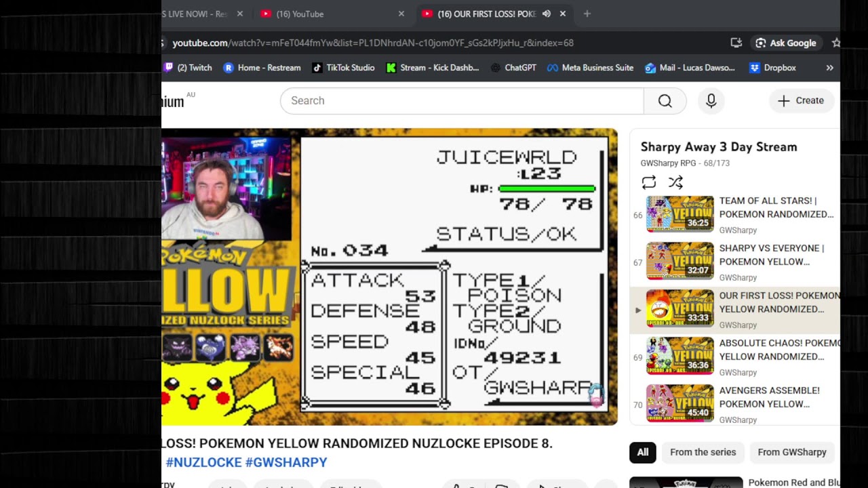Screen dimensions: 868x488
Task: Switch to the (16) YouTube tab
Action: coord(332,14)
